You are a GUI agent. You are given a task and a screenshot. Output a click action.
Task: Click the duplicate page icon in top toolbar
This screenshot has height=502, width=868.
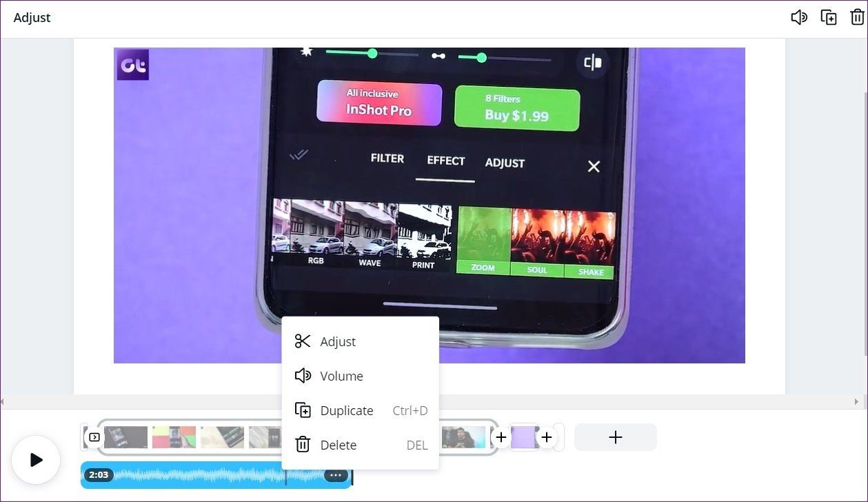click(x=828, y=18)
